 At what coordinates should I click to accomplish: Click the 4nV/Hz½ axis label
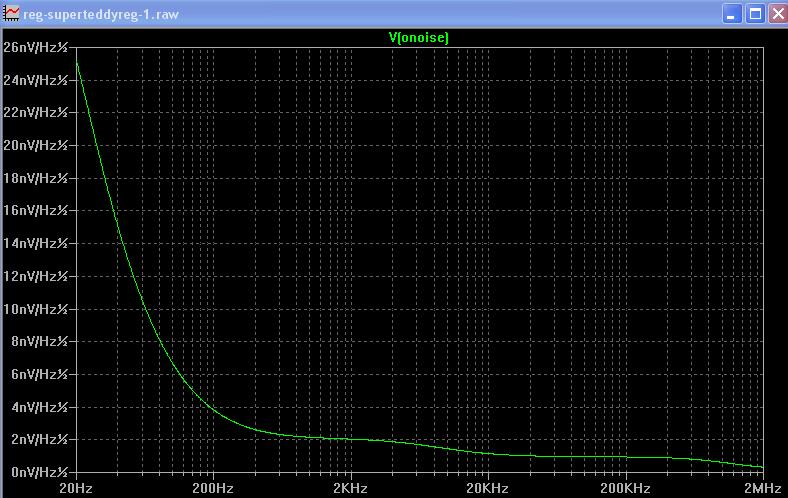click(x=39, y=407)
